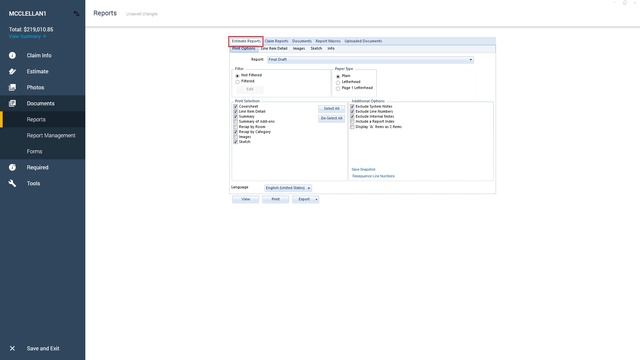This screenshot has width=640, height=360.
Task: Toggle Include a Report Index checkbox
Action: (352, 122)
